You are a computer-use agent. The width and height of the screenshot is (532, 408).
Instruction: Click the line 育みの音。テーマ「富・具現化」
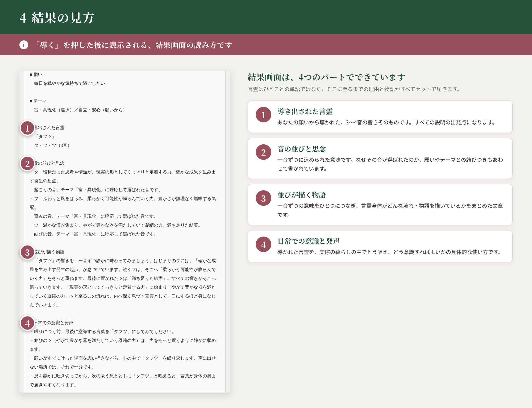95,216
